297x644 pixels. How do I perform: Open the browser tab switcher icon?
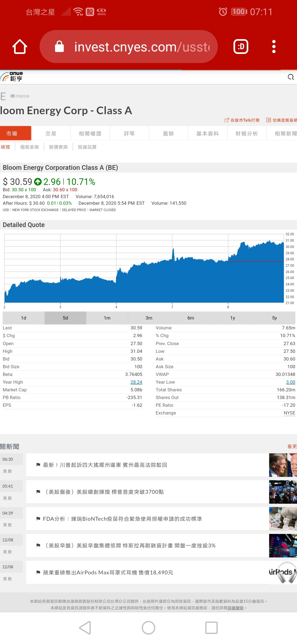tap(241, 47)
